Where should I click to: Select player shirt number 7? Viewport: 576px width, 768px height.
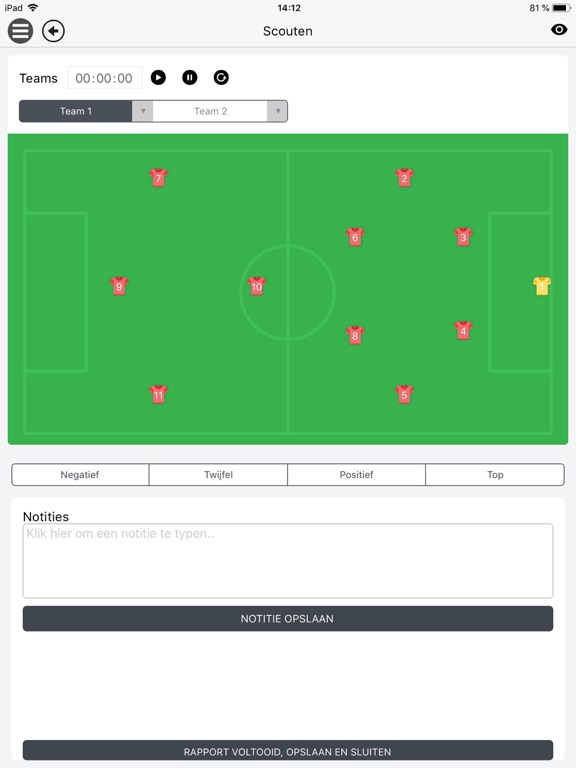[x=158, y=178]
